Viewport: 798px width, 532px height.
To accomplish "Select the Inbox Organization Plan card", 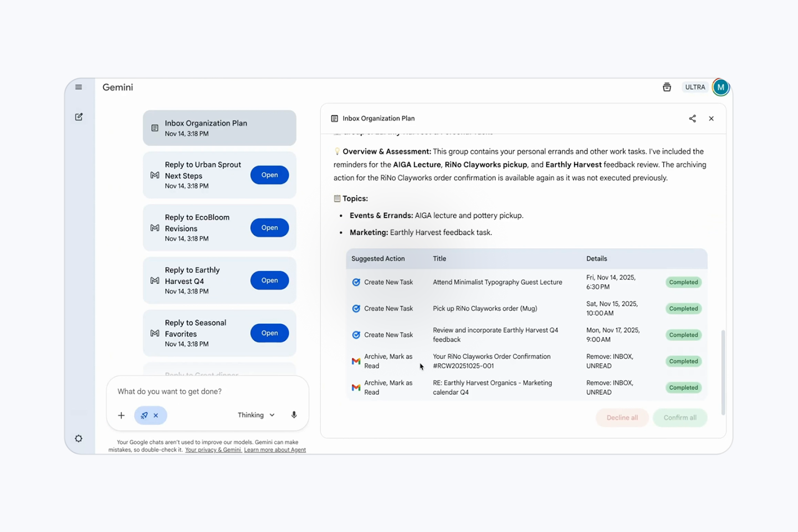I will click(x=219, y=128).
